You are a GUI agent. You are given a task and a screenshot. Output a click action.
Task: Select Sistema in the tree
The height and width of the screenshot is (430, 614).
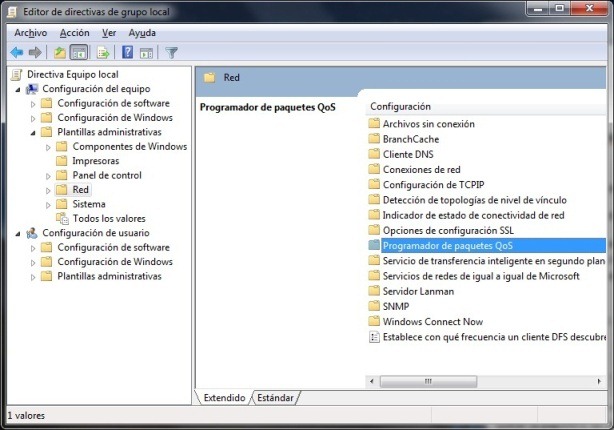(89, 204)
